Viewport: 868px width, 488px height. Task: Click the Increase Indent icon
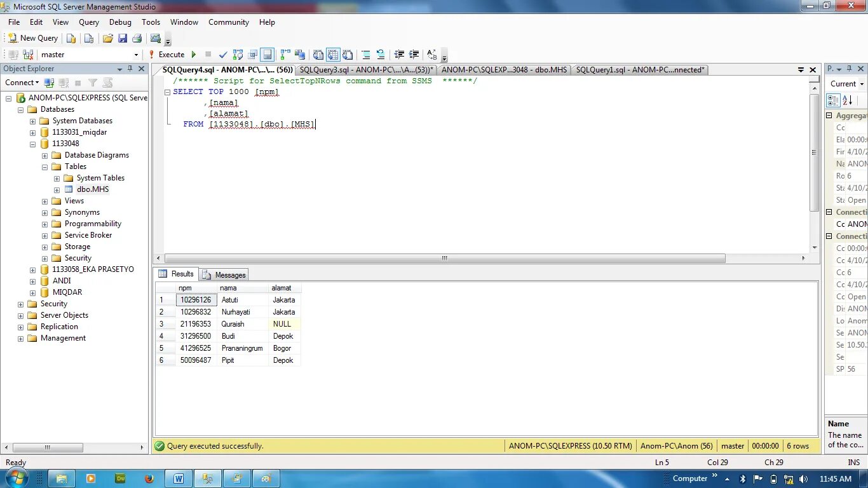414,55
